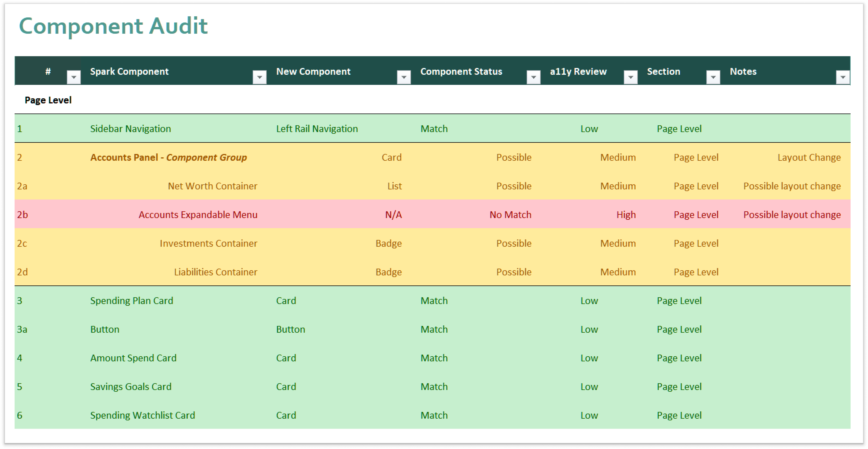The height and width of the screenshot is (449, 868).
Task: Click Badge in Liabilities Container row
Action: 389,272
